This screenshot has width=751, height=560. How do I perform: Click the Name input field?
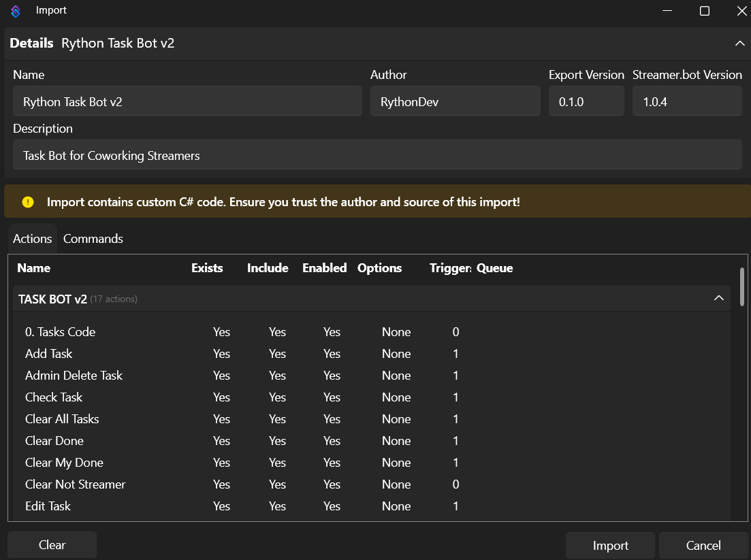187,101
